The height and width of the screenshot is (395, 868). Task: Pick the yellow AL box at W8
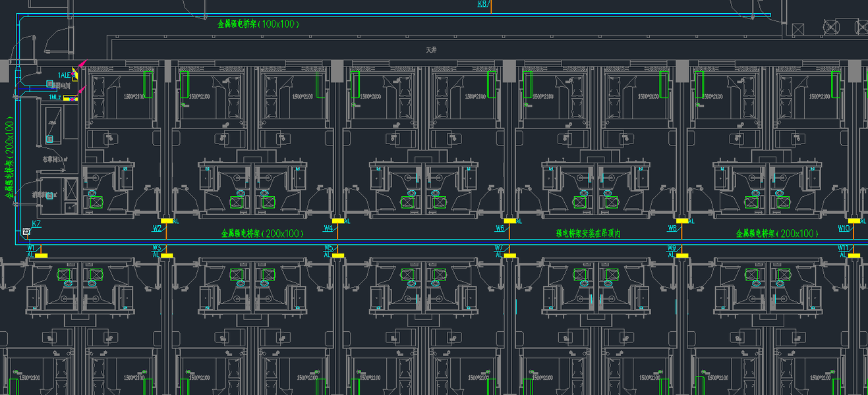click(682, 221)
